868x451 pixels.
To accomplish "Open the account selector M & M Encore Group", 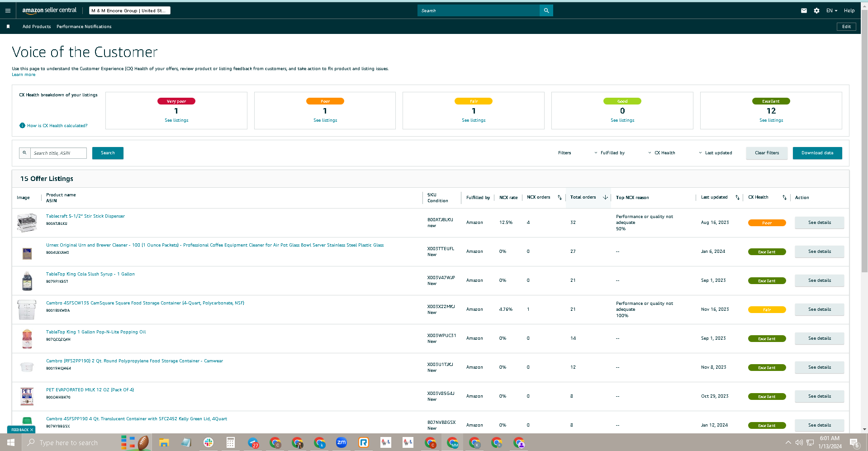I will coord(130,10).
